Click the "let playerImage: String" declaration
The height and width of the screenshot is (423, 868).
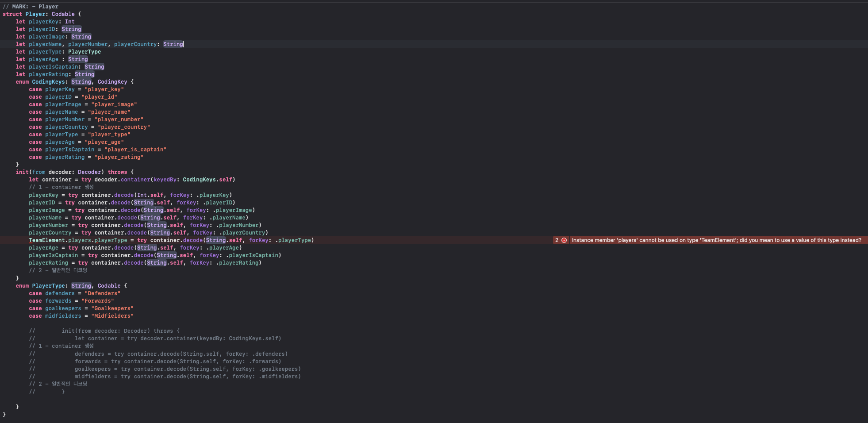(x=54, y=37)
